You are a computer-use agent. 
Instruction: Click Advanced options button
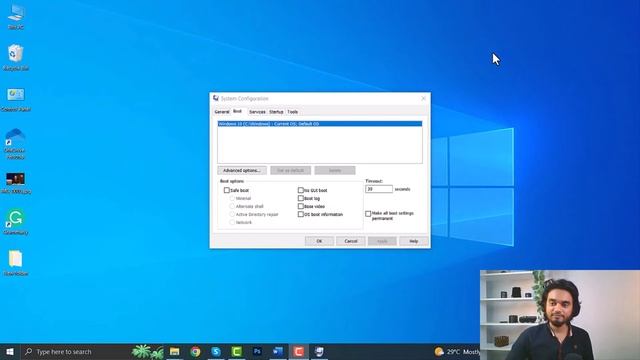pyautogui.click(x=242, y=170)
